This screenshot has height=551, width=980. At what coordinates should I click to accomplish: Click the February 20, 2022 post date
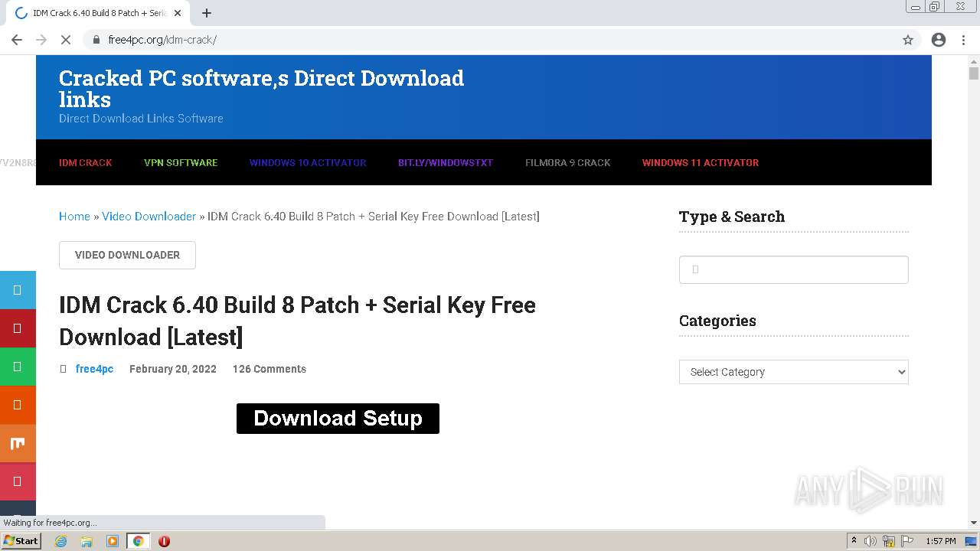coord(173,369)
